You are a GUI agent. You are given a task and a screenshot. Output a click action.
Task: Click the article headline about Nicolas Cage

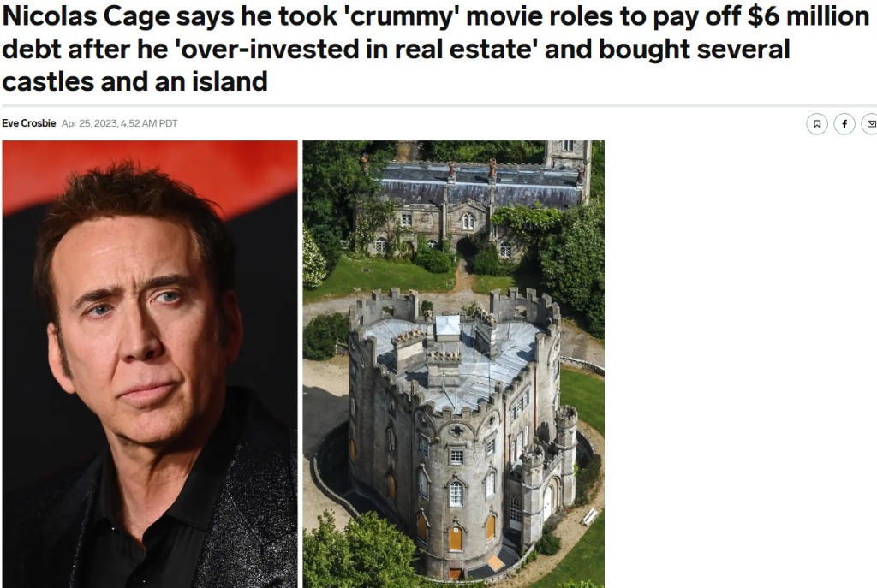click(x=436, y=49)
